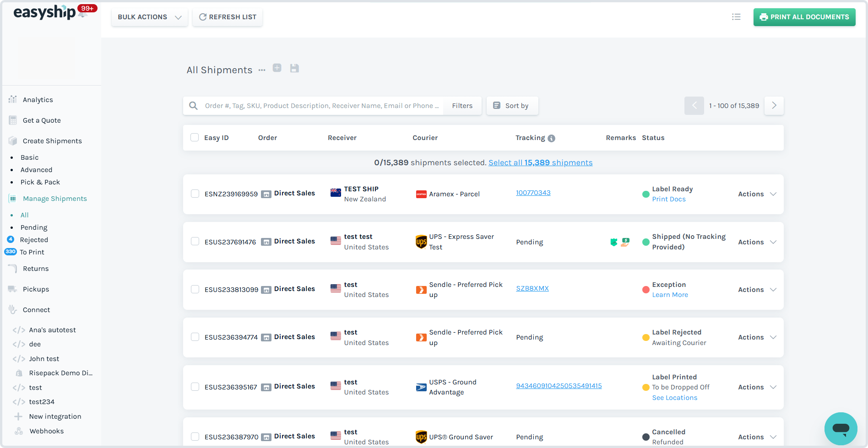Open Analytics in the sidebar
868x448 pixels.
coord(38,100)
